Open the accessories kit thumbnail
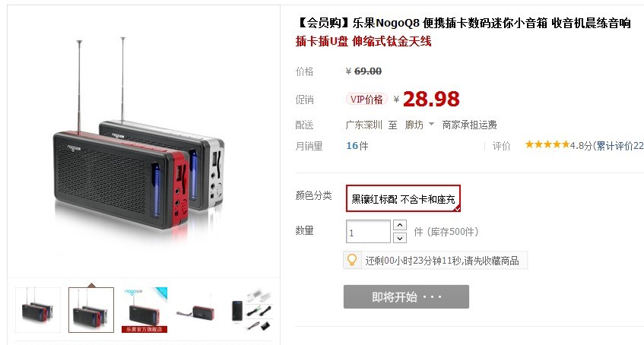The image size is (644, 345). tap(252, 310)
